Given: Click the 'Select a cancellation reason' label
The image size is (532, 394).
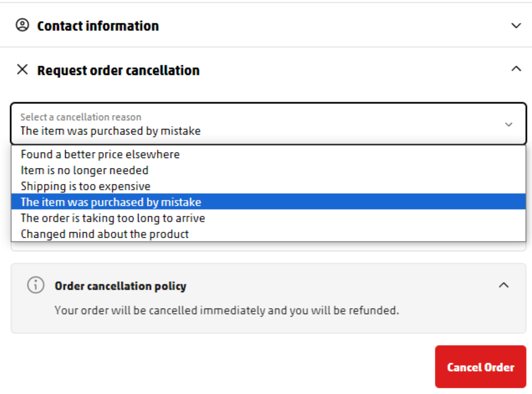Looking at the screenshot, I should 81,117.
